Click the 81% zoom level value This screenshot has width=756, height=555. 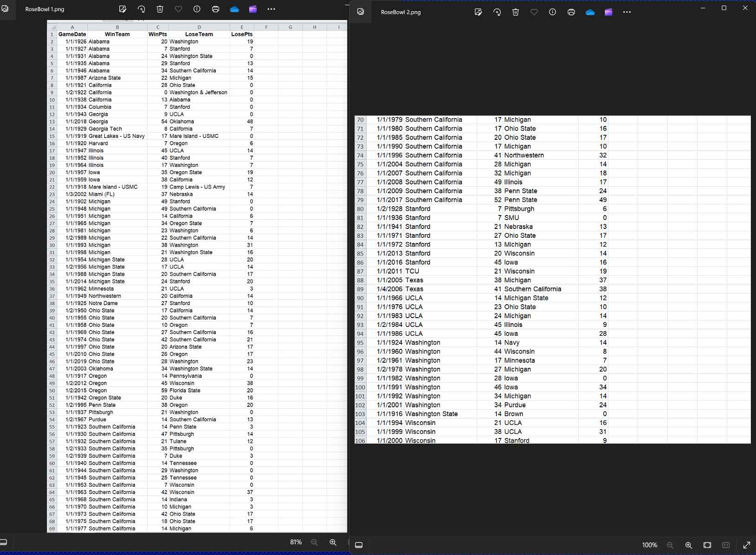296,542
